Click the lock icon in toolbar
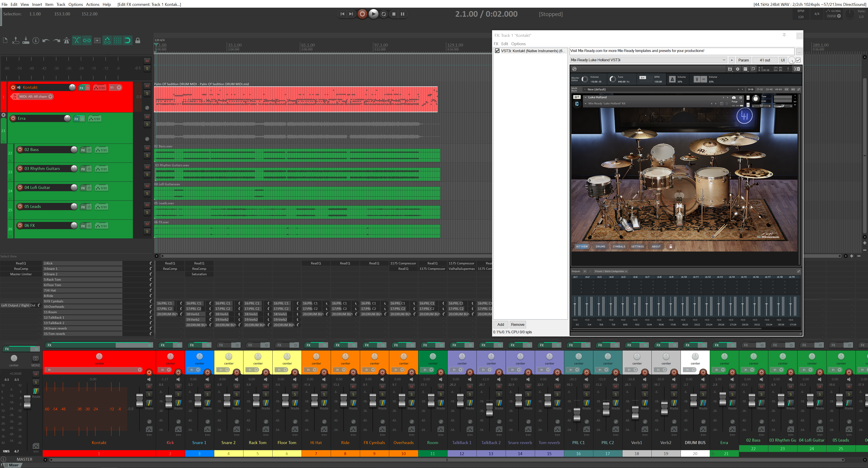This screenshot has height=468, width=868. 138,41
